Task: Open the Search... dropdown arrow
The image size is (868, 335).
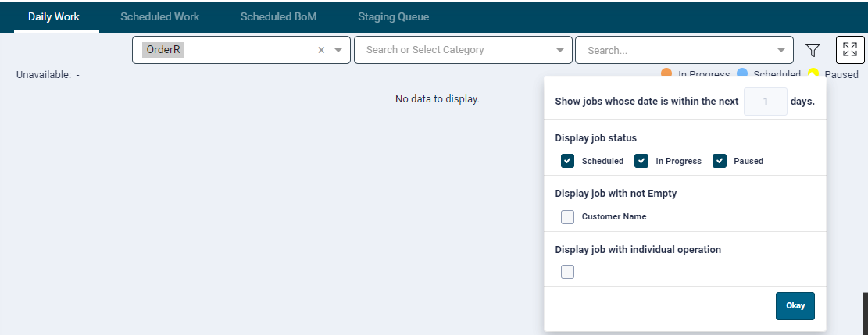Action: pos(781,50)
